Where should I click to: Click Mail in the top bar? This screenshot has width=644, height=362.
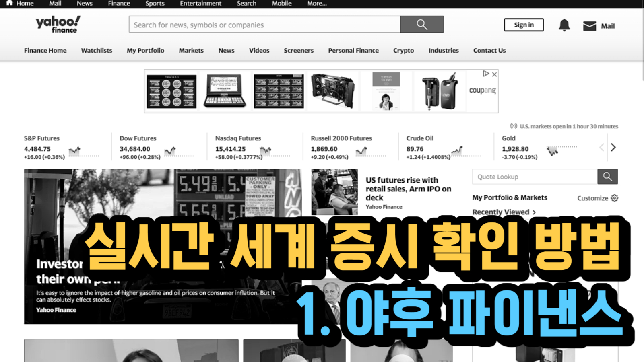click(x=55, y=3)
